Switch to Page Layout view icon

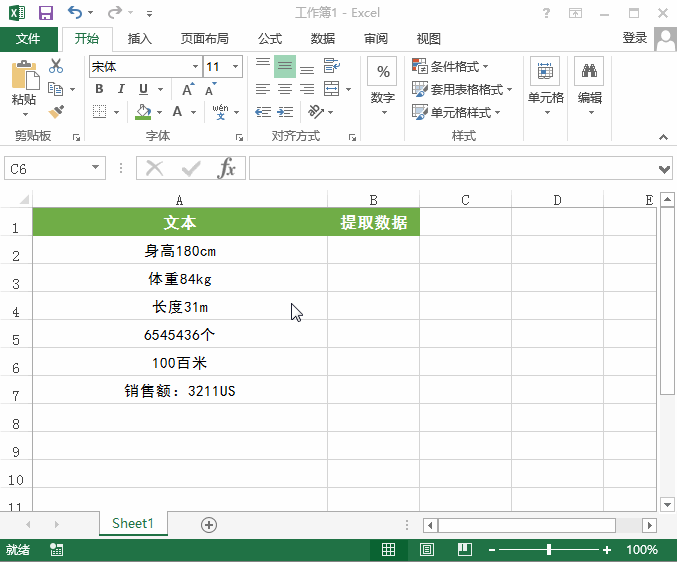tap(427, 550)
